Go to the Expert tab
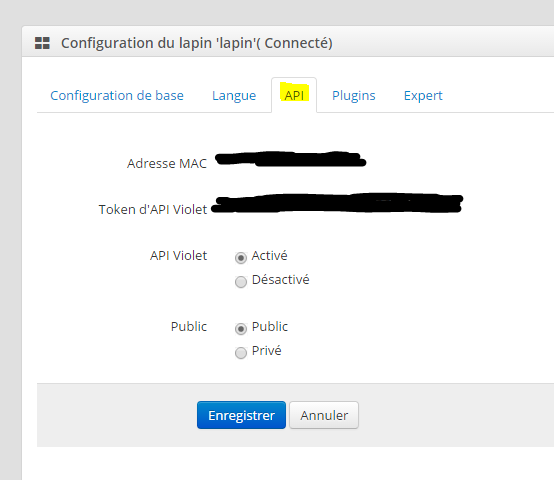Screen dimensions: 554x480 point(423,95)
